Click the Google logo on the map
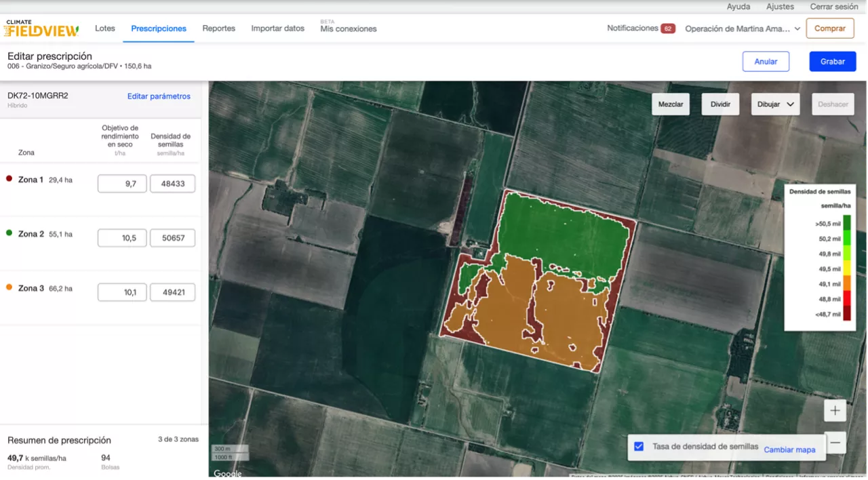Image resolution: width=868 pixels, height=480 pixels. tap(228, 473)
